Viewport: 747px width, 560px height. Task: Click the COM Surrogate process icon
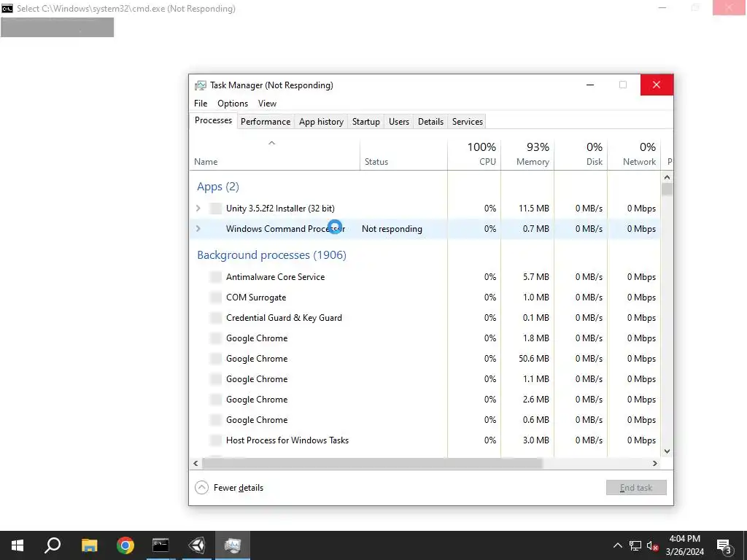[216, 297]
